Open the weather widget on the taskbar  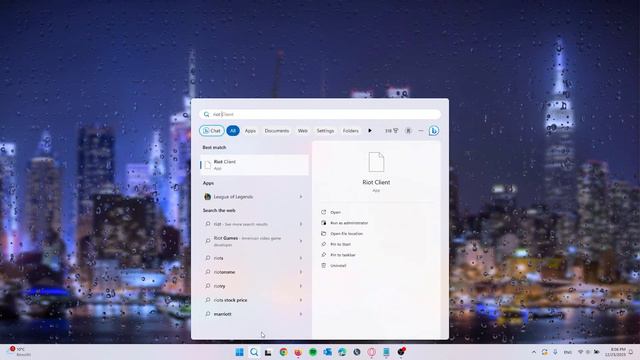pyautogui.click(x=18, y=352)
